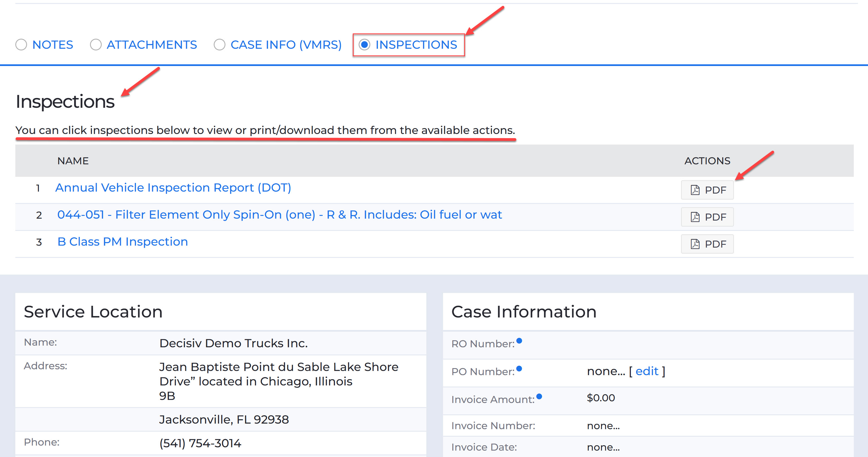868x457 pixels.
Task: Open Annual Vehicle Inspection Report (DOT) link
Action: point(173,188)
